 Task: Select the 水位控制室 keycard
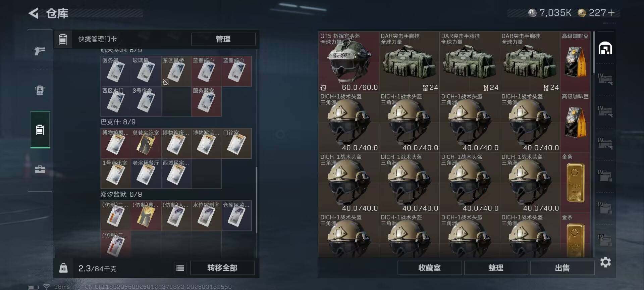[x=206, y=216]
